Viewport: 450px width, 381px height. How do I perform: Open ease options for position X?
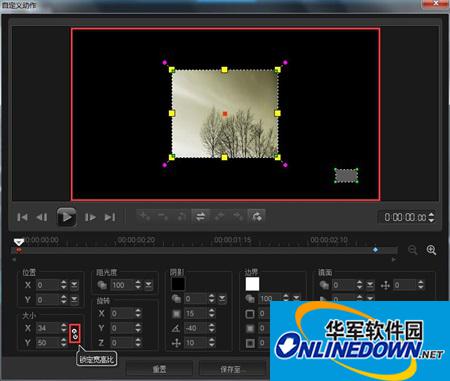74,285
